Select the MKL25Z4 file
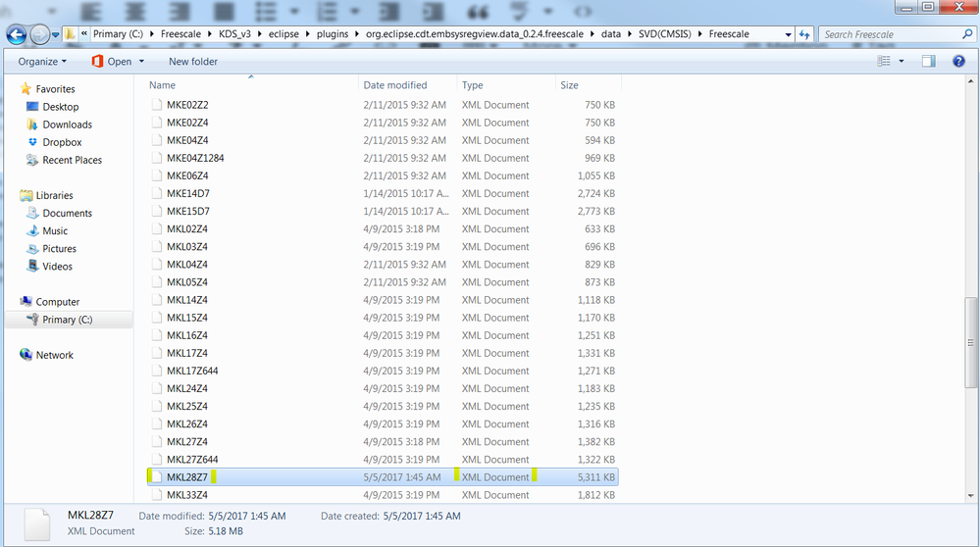Screen dimensions: 980x547 click(187, 406)
